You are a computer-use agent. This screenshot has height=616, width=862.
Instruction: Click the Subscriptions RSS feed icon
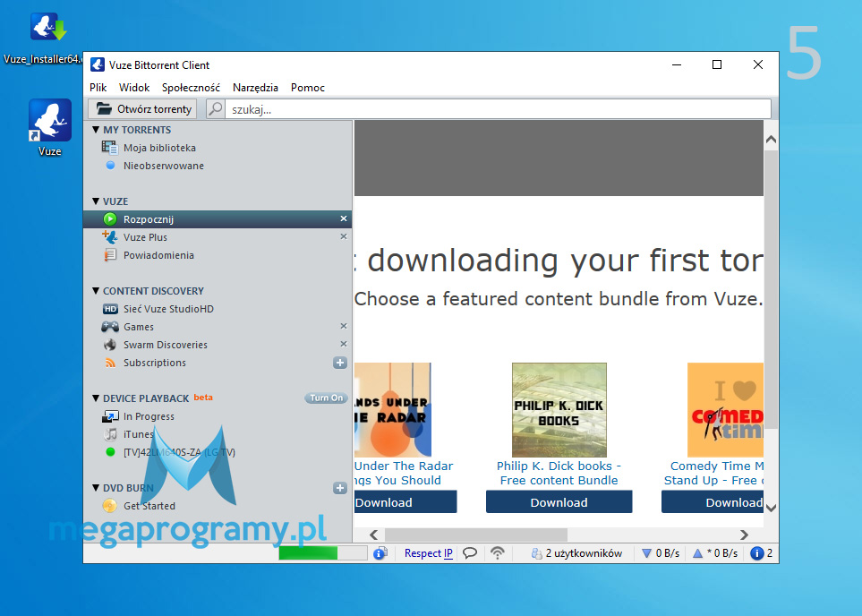point(109,363)
